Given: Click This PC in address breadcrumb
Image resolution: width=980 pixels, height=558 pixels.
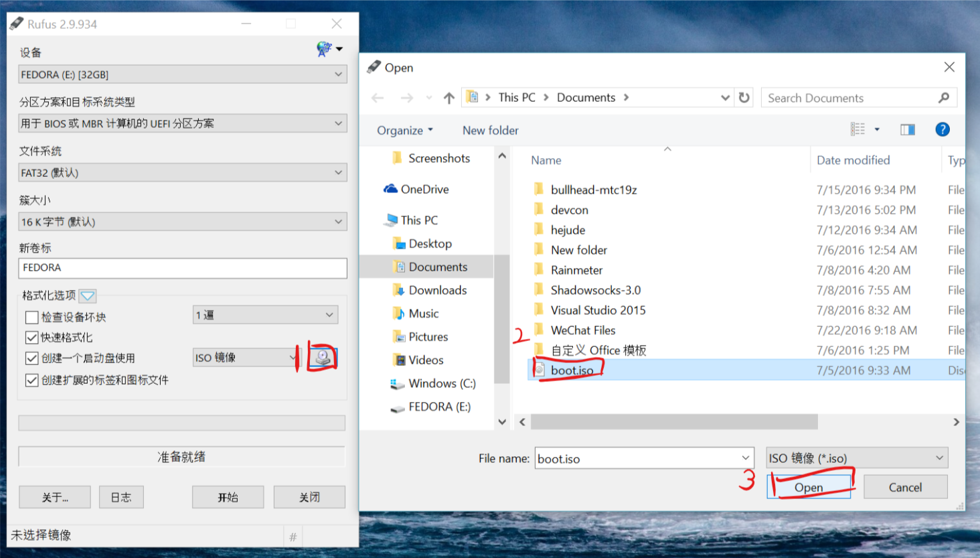Looking at the screenshot, I should click(x=517, y=97).
